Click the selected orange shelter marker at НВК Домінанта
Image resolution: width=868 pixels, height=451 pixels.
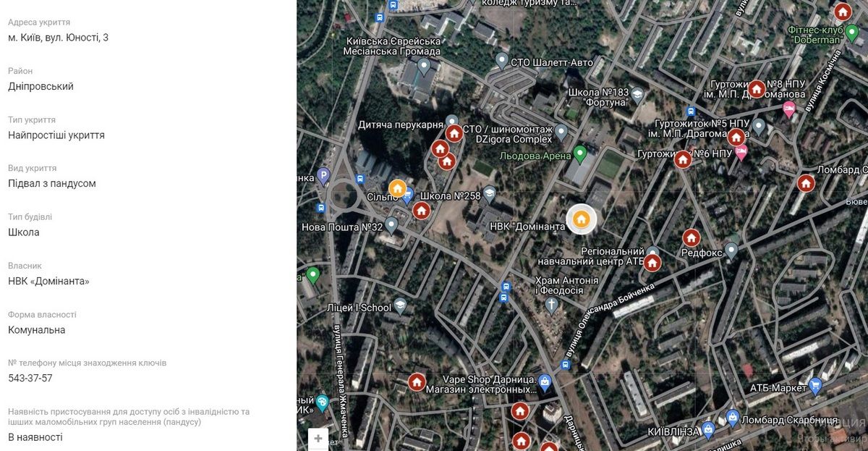[x=581, y=219]
